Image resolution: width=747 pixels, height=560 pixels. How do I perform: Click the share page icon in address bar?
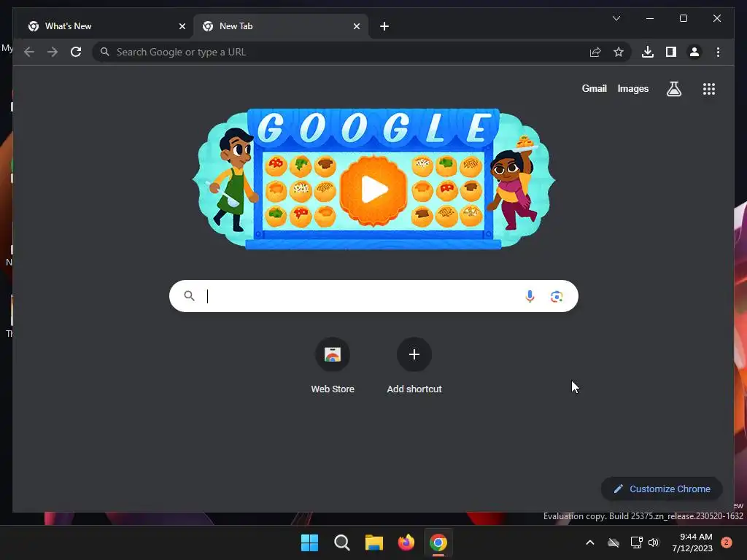coord(595,52)
